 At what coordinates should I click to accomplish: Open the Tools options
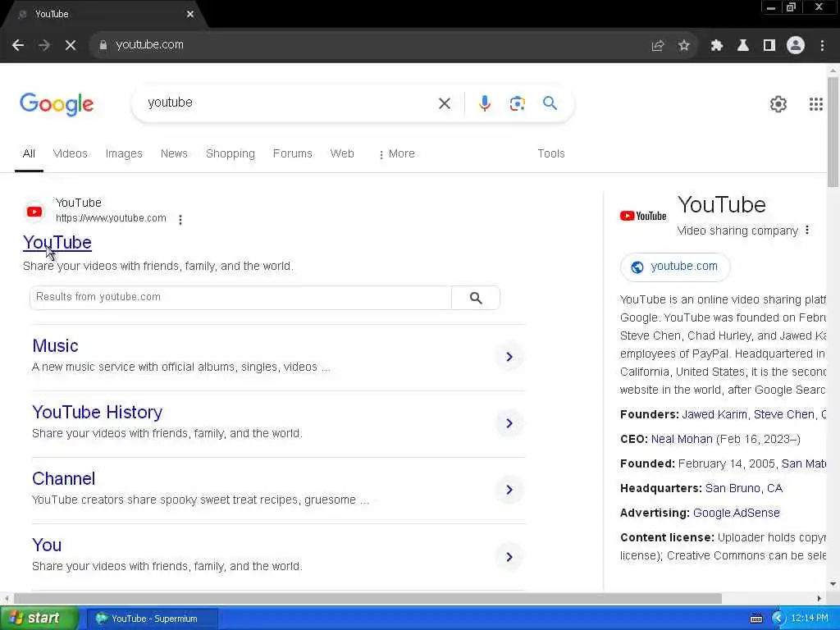click(x=551, y=153)
